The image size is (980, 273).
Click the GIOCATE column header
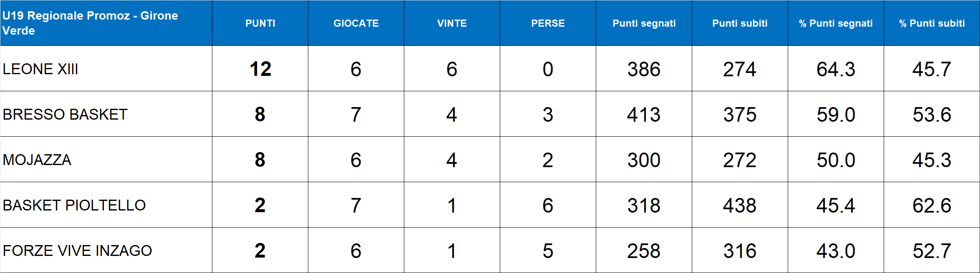tap(356, 23)
